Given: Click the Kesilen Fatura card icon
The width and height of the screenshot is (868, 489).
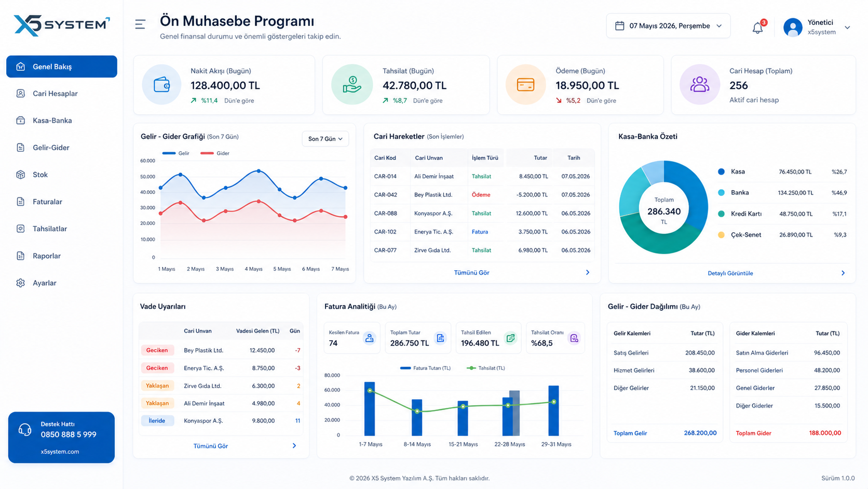Looking at the screenshot, I should (369, 338).
